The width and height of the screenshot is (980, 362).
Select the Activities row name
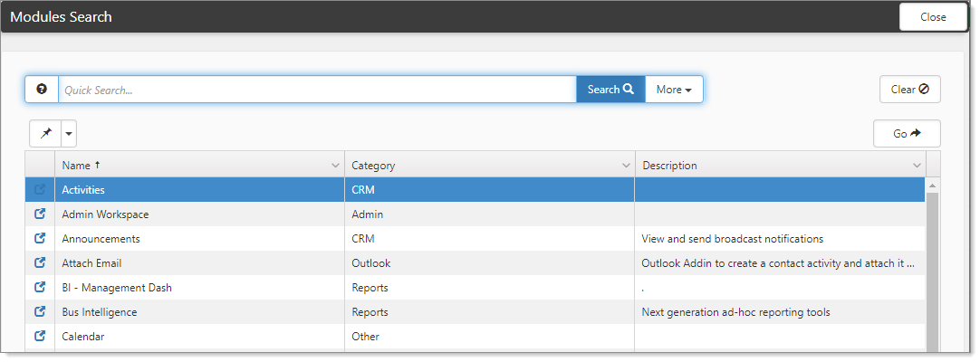[83, 190]
